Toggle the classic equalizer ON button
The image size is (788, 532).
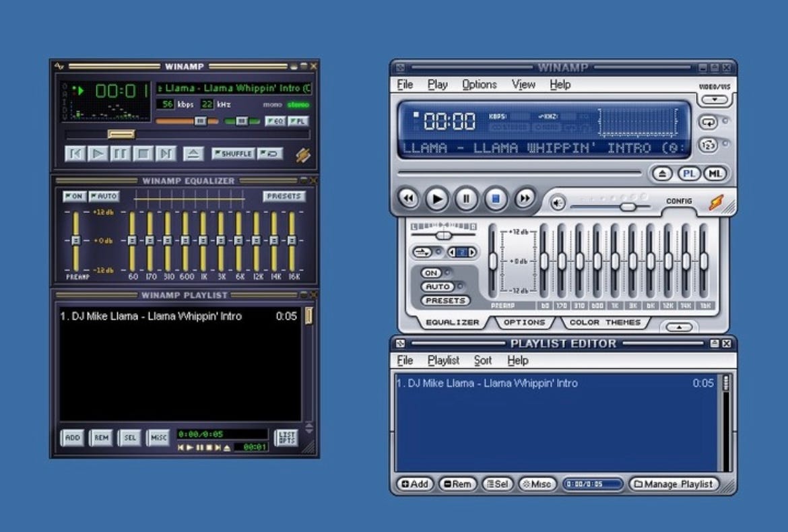point(74,196)
